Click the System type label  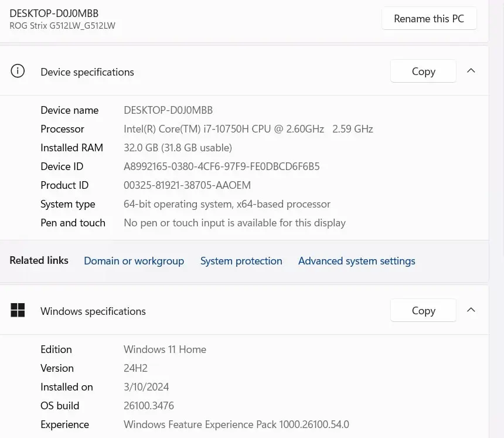[68, 204]
